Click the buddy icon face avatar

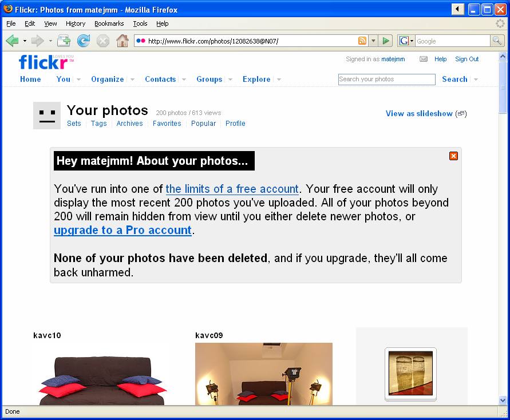pos(47,116)
